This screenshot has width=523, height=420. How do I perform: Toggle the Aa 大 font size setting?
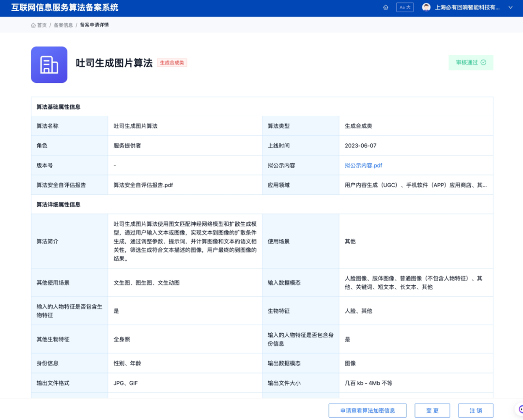405,7
